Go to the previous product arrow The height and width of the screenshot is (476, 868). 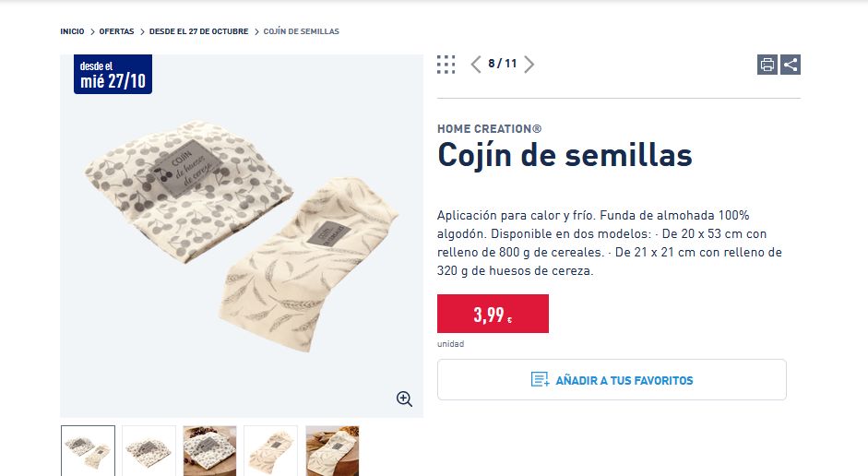(x=476, y=65)
